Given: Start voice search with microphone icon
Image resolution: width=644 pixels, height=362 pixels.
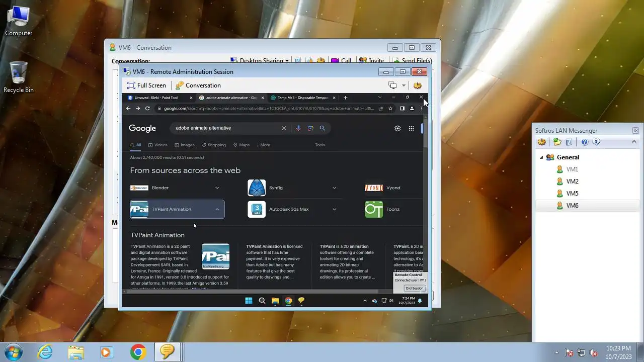Looking at the screenshot, I should 298,128.
